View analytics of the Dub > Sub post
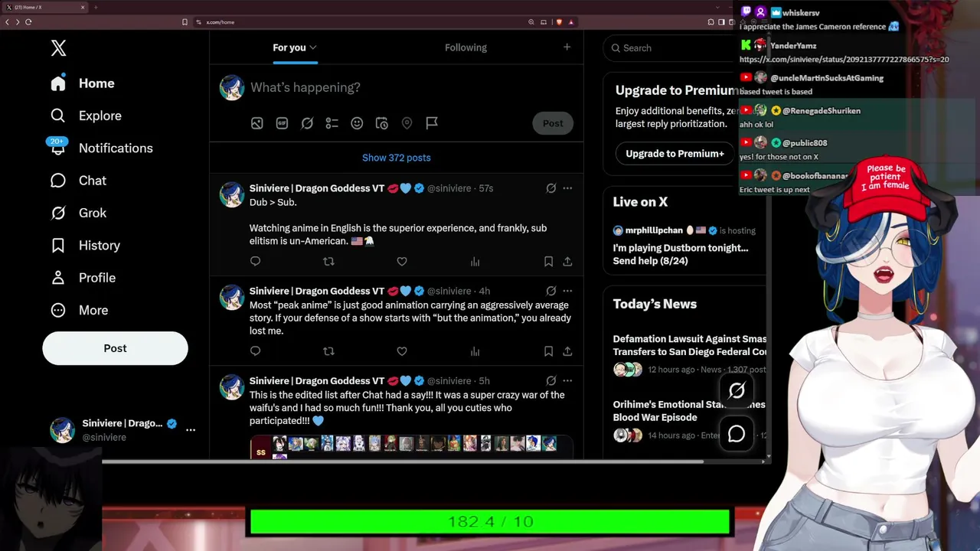 [475, 262]
